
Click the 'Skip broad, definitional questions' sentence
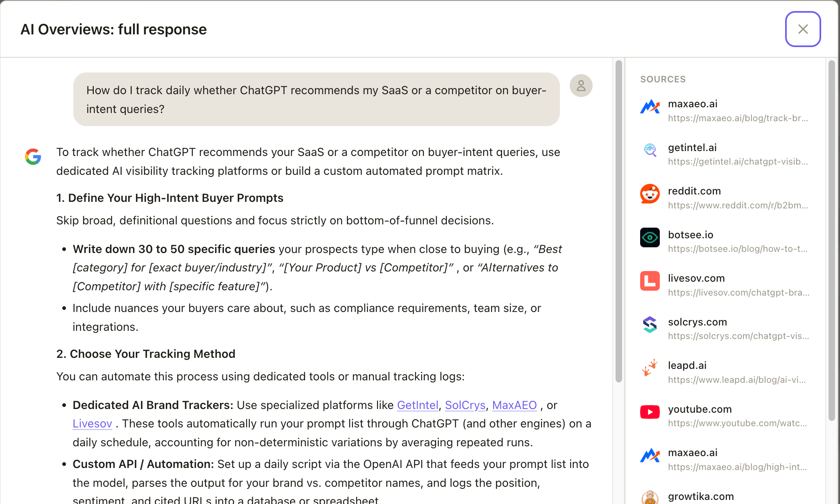click(x=275, y=220)
